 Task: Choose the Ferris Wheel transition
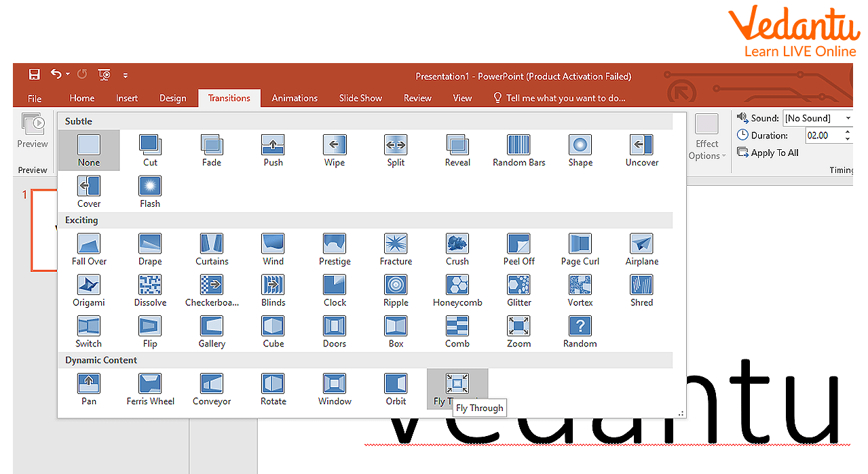[x=150, y=389]
